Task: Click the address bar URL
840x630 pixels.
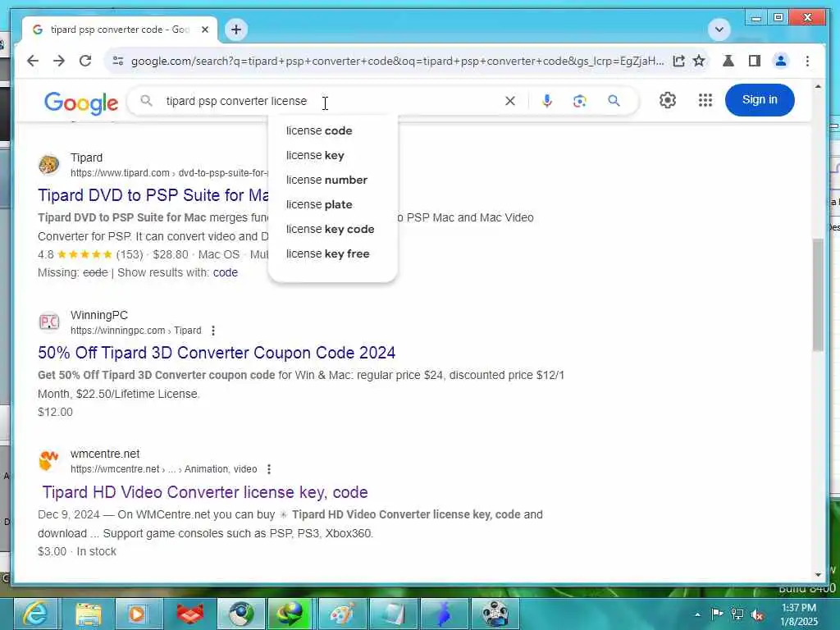Action: [x=397, y=61]
